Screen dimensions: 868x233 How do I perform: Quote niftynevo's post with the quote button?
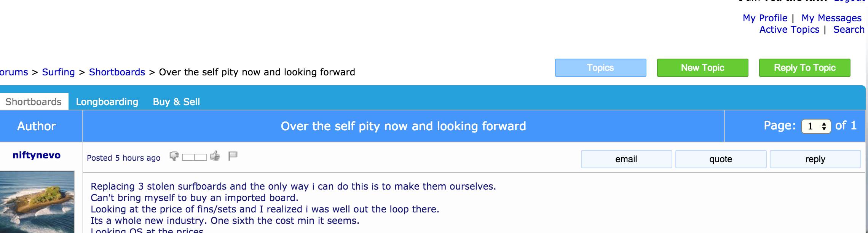[x=721, y=159]
